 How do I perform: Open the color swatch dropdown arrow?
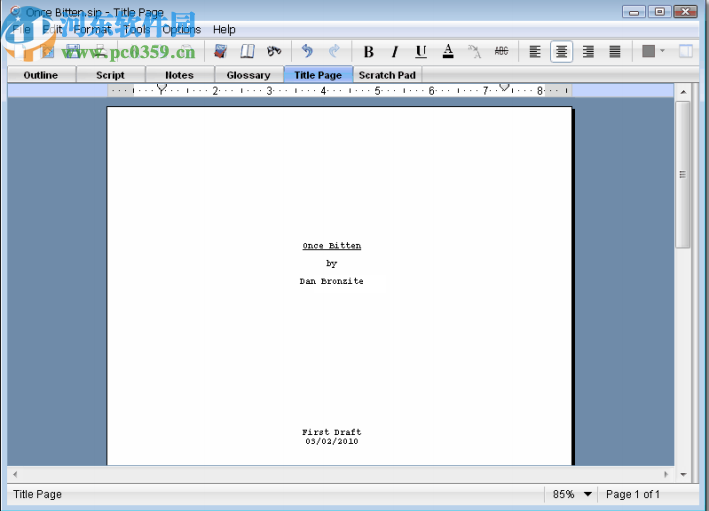click(x=662, y=51)
